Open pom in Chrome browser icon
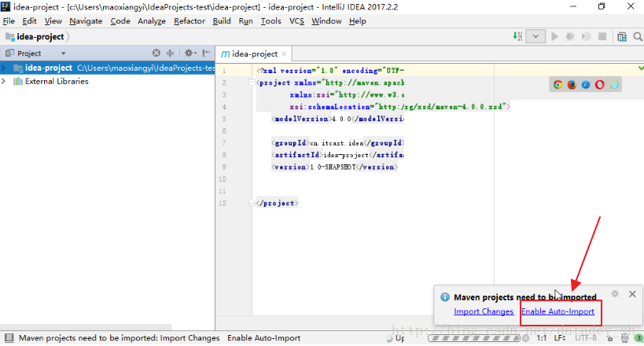This screenshot has height=346, width=644. click(558, 85)
